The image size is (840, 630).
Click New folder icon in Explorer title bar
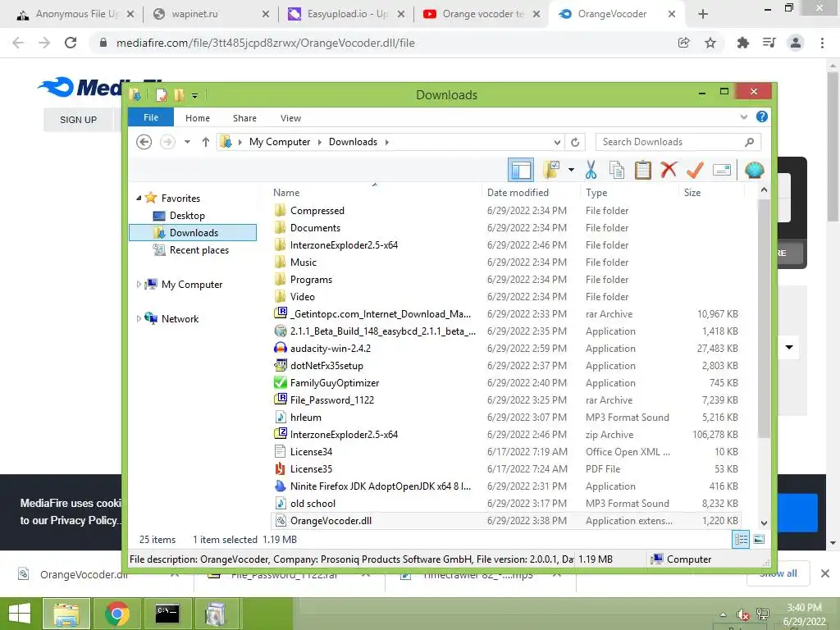coord(179,95)
